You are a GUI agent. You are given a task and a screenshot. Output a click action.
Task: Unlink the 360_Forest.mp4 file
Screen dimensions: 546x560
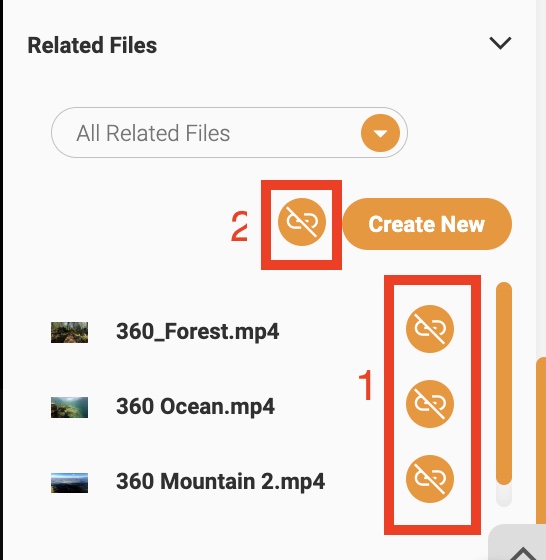tap(430, 329)
